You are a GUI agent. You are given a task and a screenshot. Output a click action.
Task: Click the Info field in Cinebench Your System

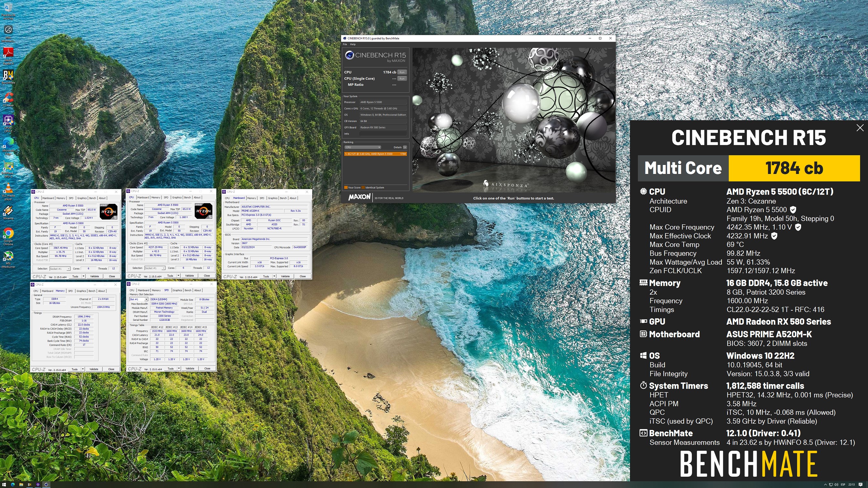382,134
